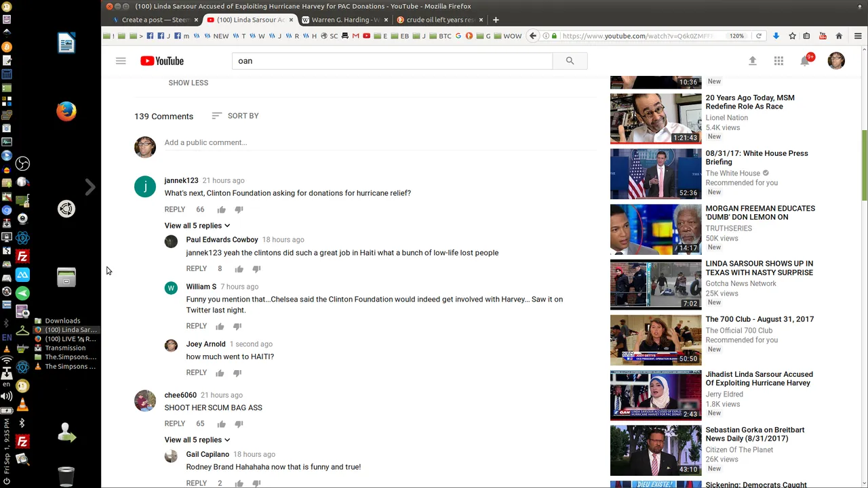The image size is (868, 488).
Task: Open Gail Capilano's channel name link
Action: [x=208, y=455]
